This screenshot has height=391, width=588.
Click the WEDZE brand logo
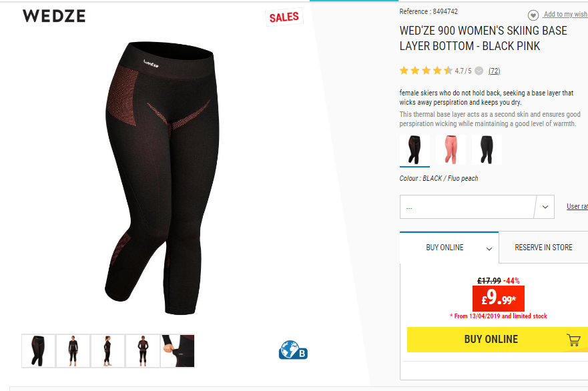pos(54,16)
